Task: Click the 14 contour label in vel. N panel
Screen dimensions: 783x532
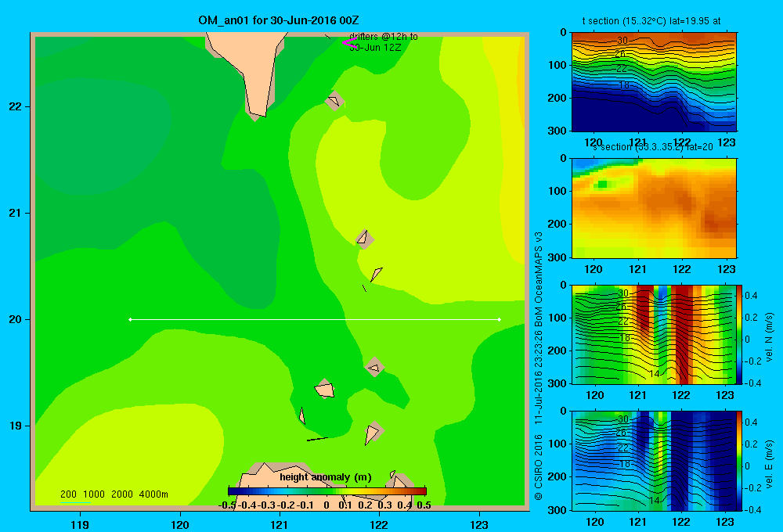Action: click(654, 374)
